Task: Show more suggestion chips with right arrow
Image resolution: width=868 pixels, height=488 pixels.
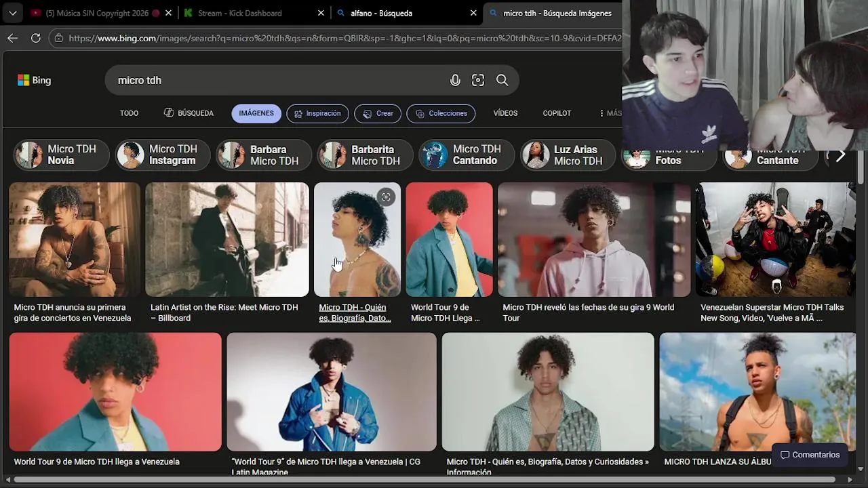Action: tap(840, 155)
